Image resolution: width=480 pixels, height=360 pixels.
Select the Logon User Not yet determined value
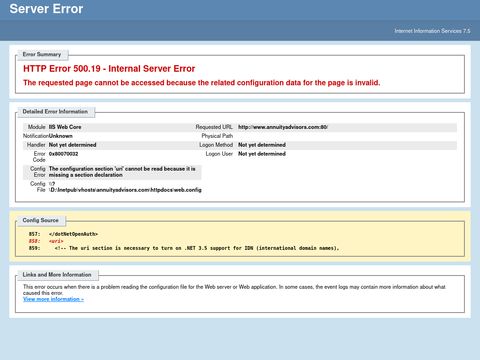[262, 154]
